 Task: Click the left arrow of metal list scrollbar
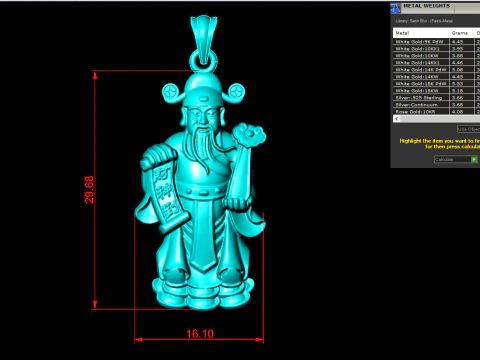coord(396,119)
